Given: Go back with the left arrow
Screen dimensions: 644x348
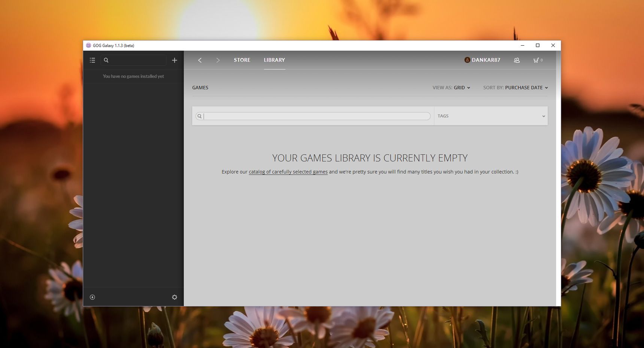Looking at the screenshot, I should pyautogui.click(x=200, y=60).
